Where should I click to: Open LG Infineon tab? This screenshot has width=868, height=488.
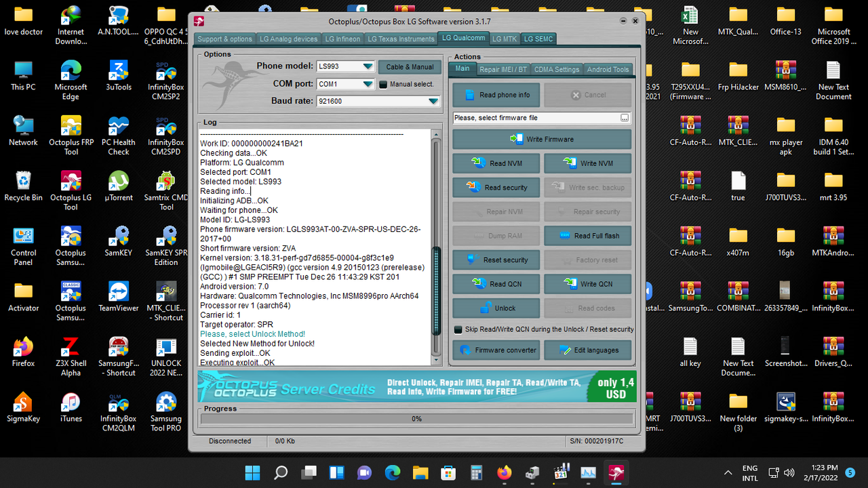coord(342,39)
